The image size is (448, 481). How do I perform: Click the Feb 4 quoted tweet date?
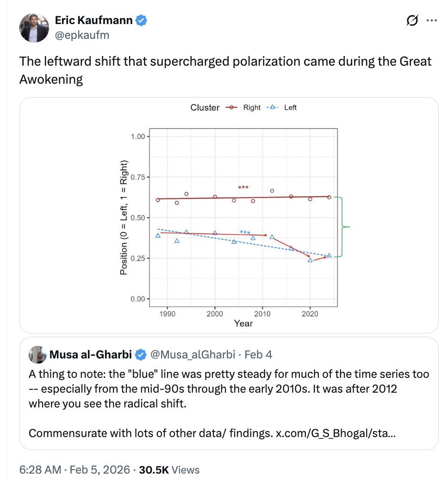tap(258, 355)
